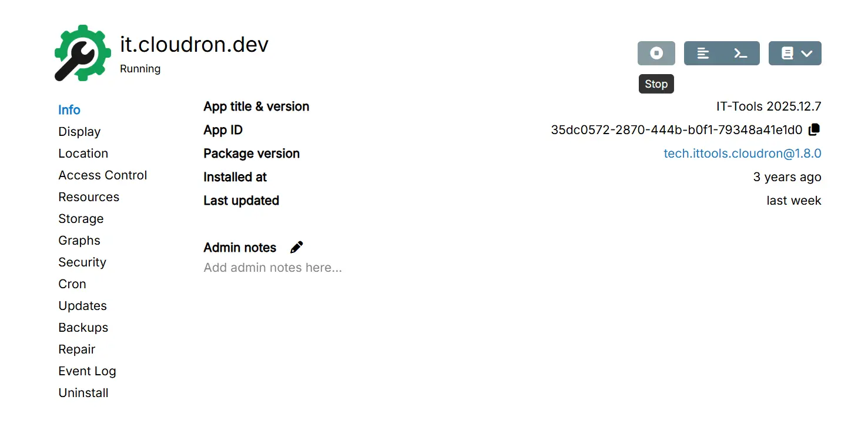This screenshot has width=868, height=430.
Task: Select the Info section
Action: click(69, 110)
